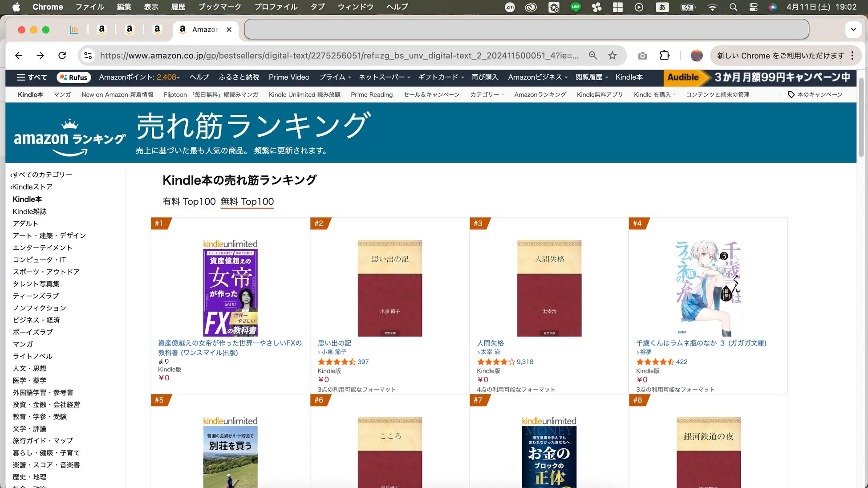Open the Apple menu
Image resolution: width=868 pixels, height=488 pixels.
tap(16, 7)
